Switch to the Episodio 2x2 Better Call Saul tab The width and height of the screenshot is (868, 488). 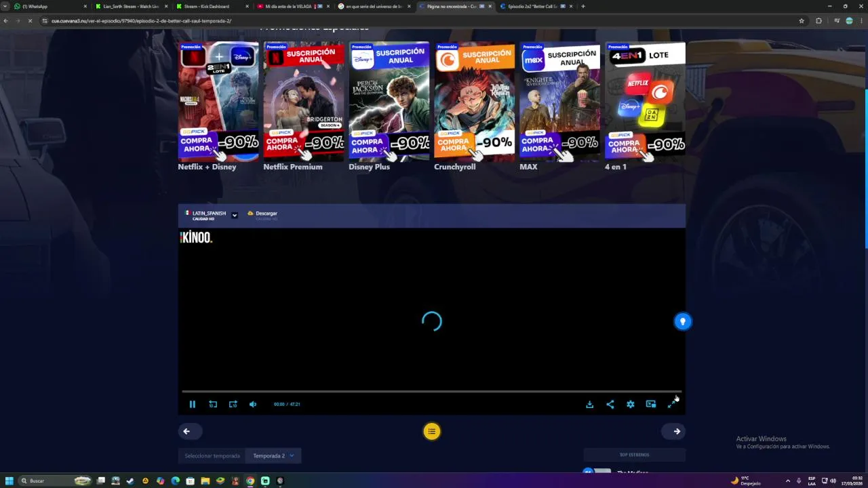pyautogui.click(x=536, y=6)
